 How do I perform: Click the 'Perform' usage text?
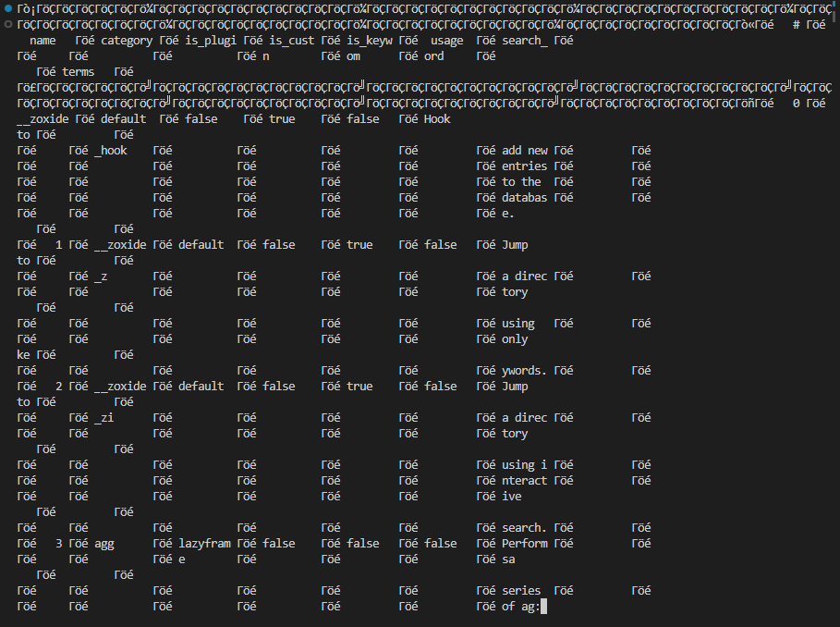(525, 544)
